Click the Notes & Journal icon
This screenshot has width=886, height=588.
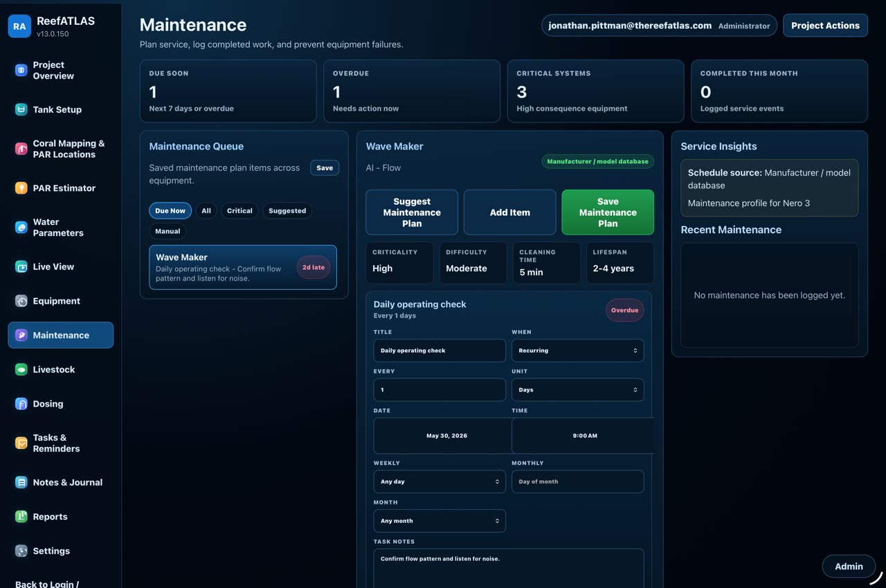pyautogui.click(x=21, y=482)
